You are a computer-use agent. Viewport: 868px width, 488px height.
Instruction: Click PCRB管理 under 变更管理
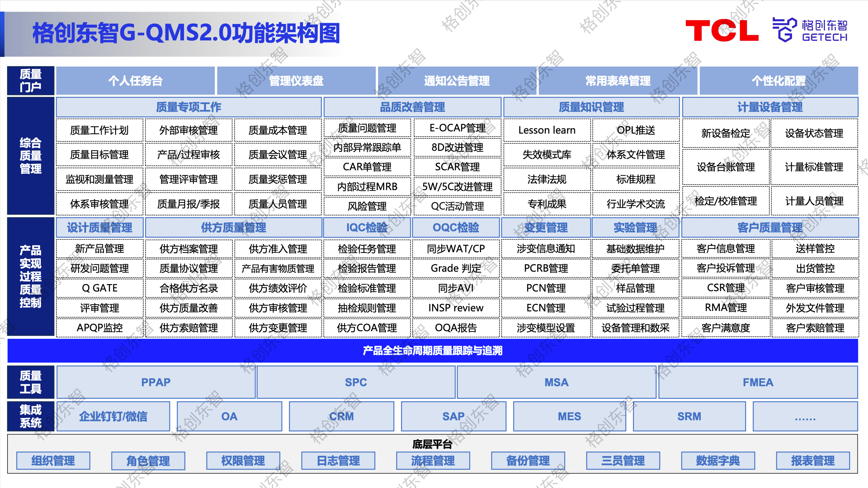tap(546, 268)
